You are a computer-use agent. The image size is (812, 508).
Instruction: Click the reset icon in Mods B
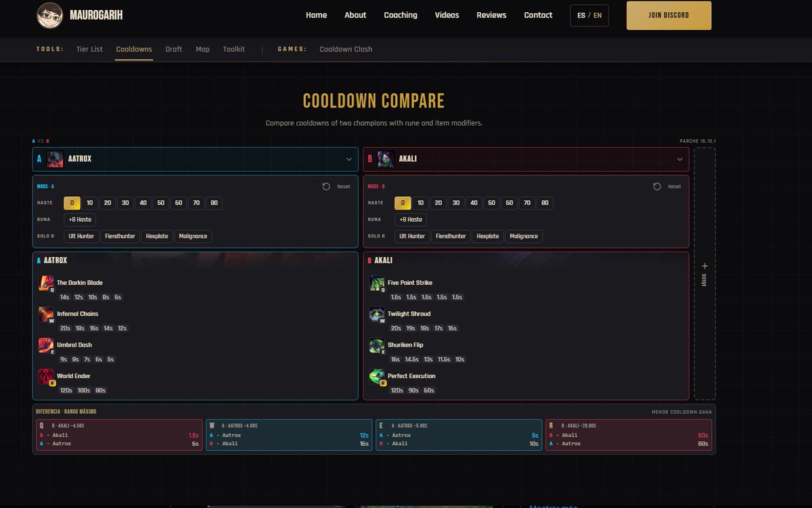(x=656, y=187)
